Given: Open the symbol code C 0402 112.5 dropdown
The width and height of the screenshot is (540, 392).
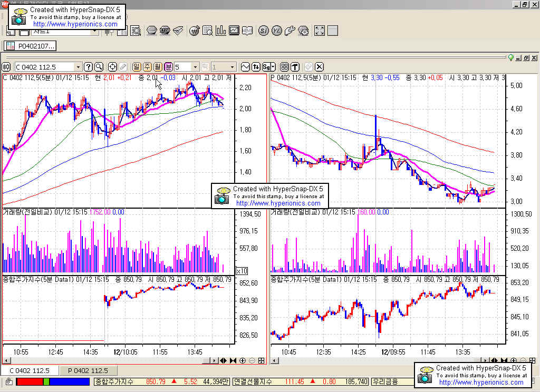Looking at the screenshot, I should 79,67.
